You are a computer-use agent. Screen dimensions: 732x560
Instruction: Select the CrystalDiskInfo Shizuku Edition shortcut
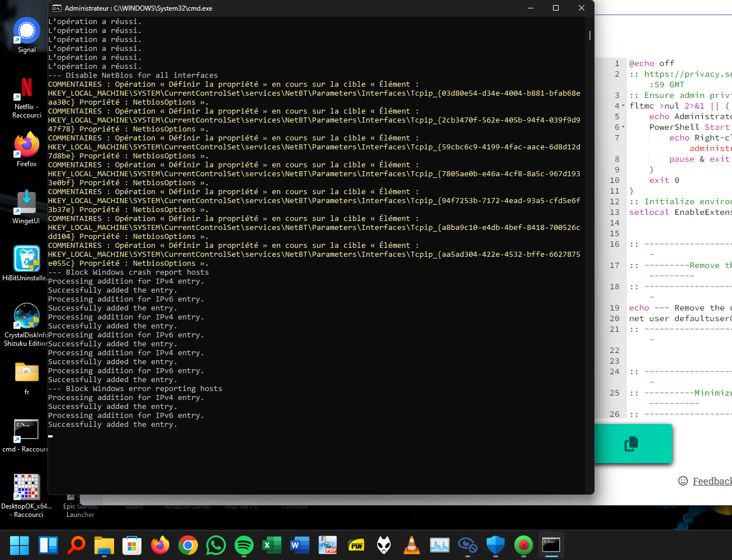(x=26, y=324)
